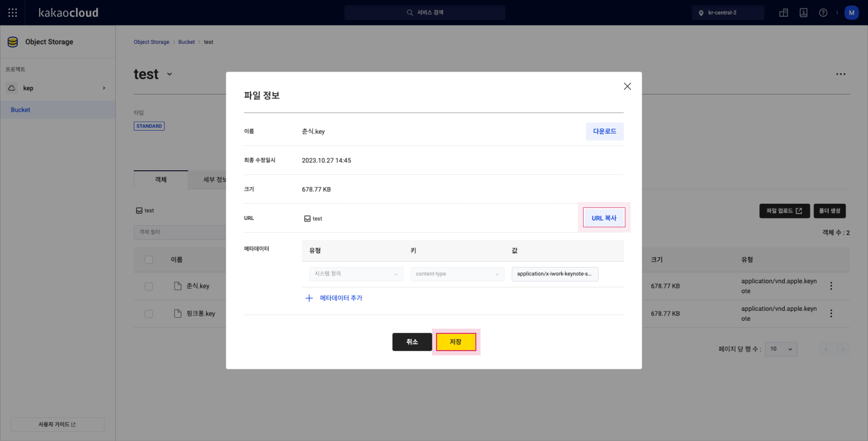This screenshot has width=868, height=441.
Task: Click the 핑크퐁.key file name in table
Action: (201, 314)
